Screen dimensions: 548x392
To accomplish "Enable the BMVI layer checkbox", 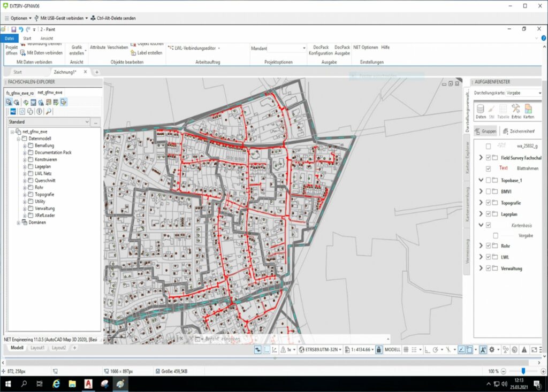I will pyautogui.click(x=488, y=191).
